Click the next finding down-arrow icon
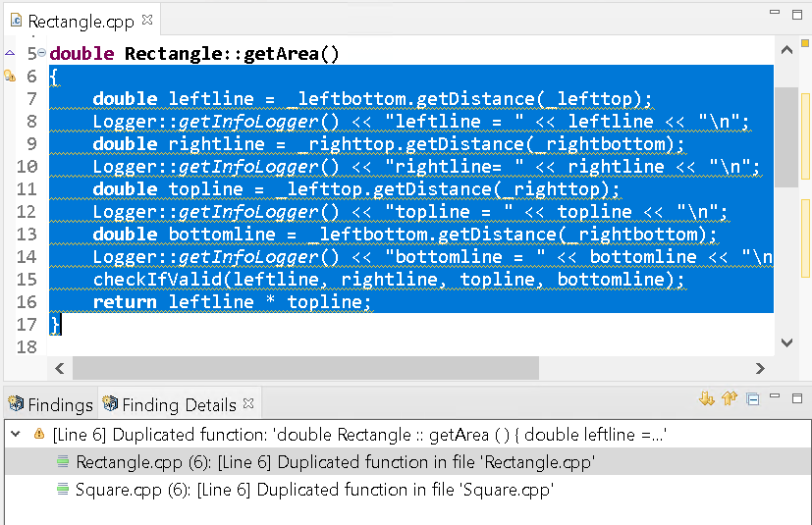This screenshot has height=525, width=812. point(706,398)
